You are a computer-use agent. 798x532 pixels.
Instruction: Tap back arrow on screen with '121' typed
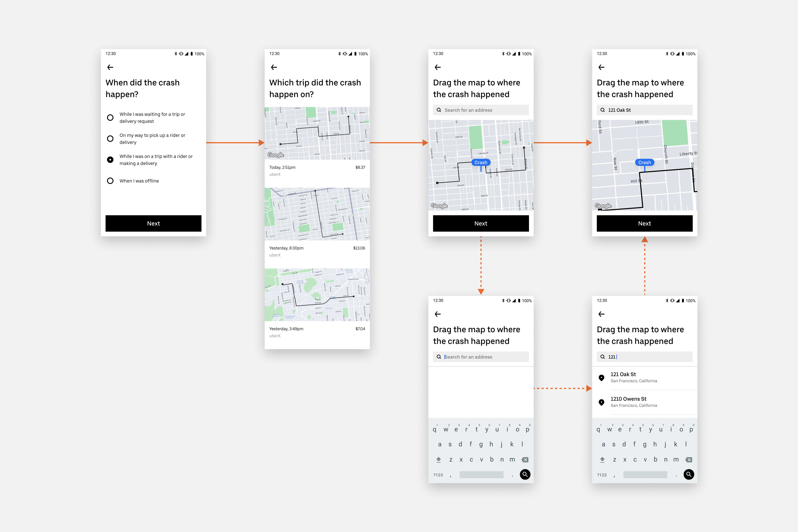click(x=602, y=314)
